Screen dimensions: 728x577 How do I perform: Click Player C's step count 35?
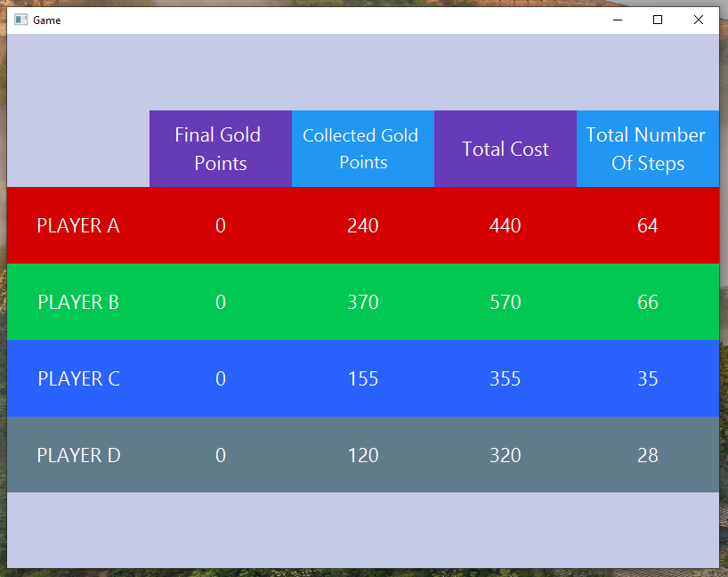point(648,379)
